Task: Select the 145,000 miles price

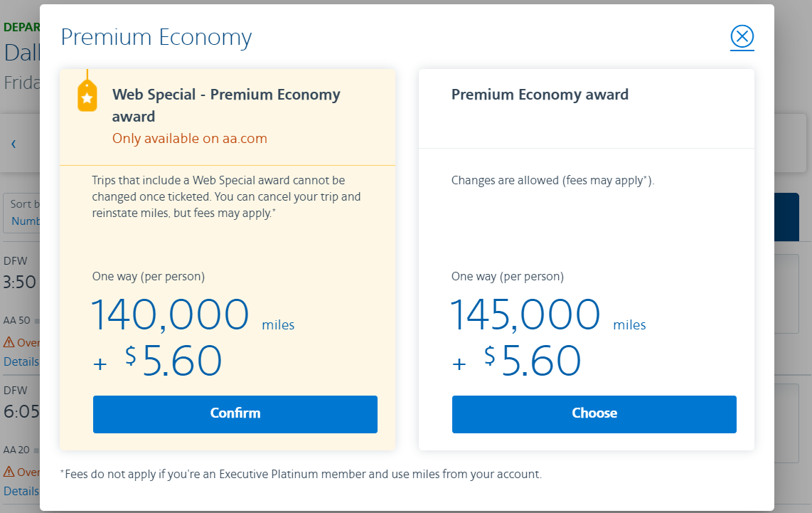Action: coord(526,315)
